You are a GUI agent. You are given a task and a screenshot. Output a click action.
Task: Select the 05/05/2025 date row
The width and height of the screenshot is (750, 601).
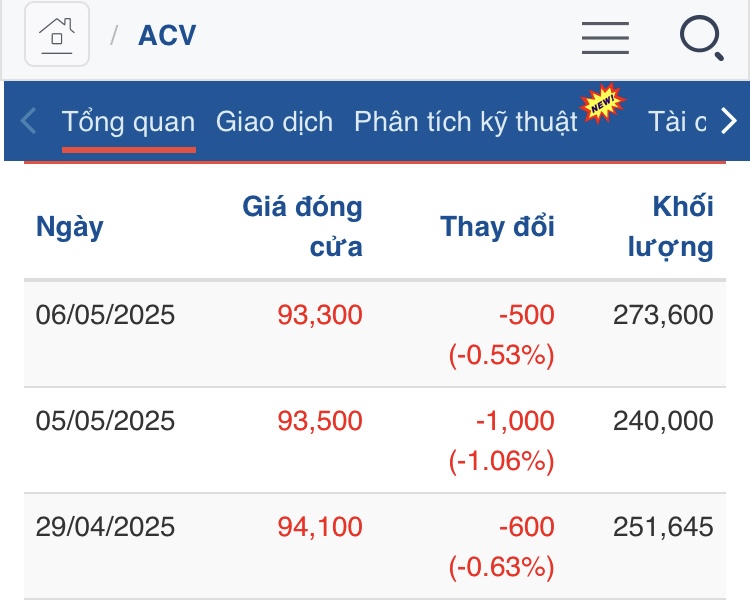[x=105, y=421]
